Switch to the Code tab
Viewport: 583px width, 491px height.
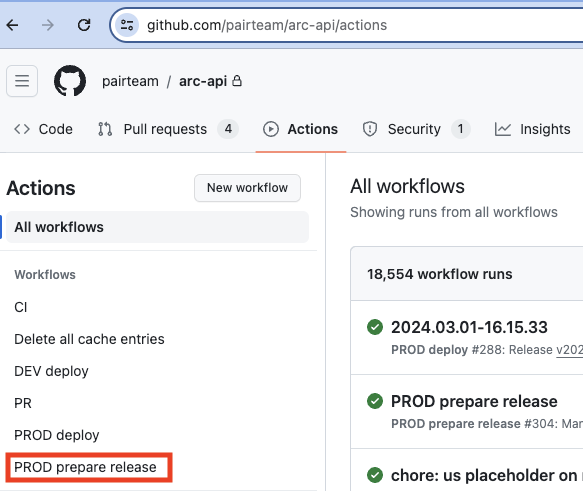pos(43,129)
